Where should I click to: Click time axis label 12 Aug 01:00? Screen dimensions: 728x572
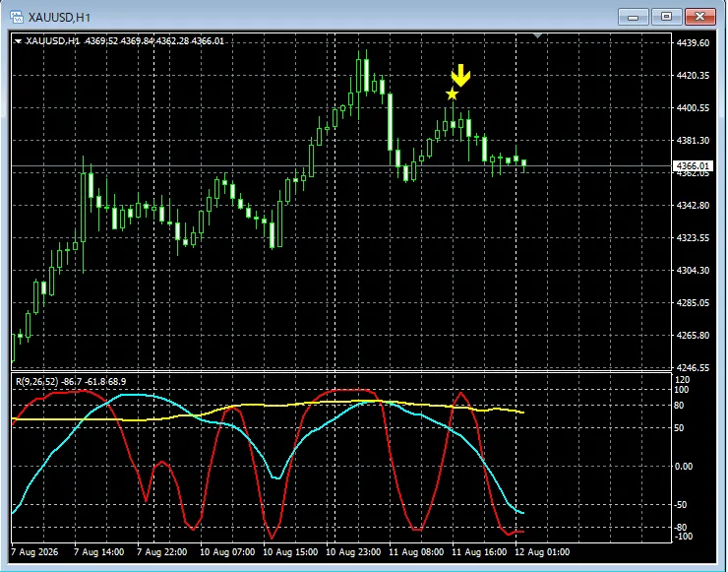[x=542, y=552]
